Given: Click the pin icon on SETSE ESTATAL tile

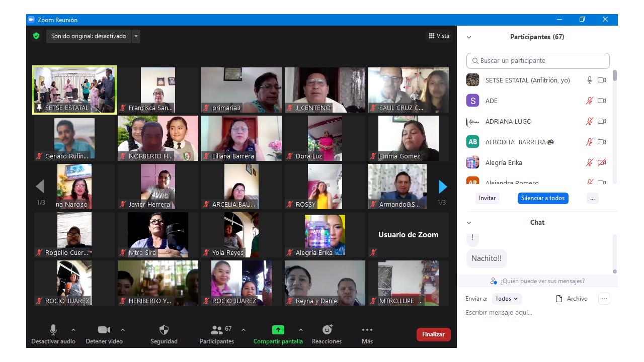Looking at the screenshot, I should [x=39, y=108].
